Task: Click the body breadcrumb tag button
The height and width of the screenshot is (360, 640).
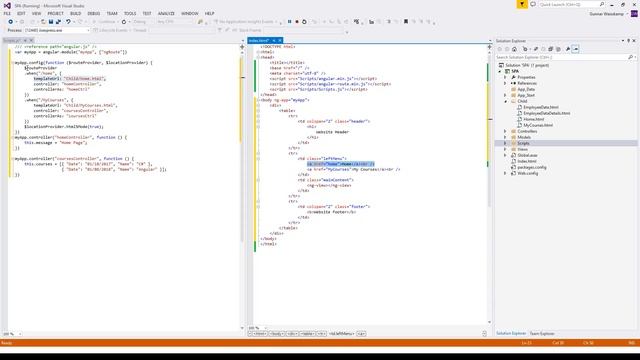Action: pyautogui.click(x=276, y=334)
